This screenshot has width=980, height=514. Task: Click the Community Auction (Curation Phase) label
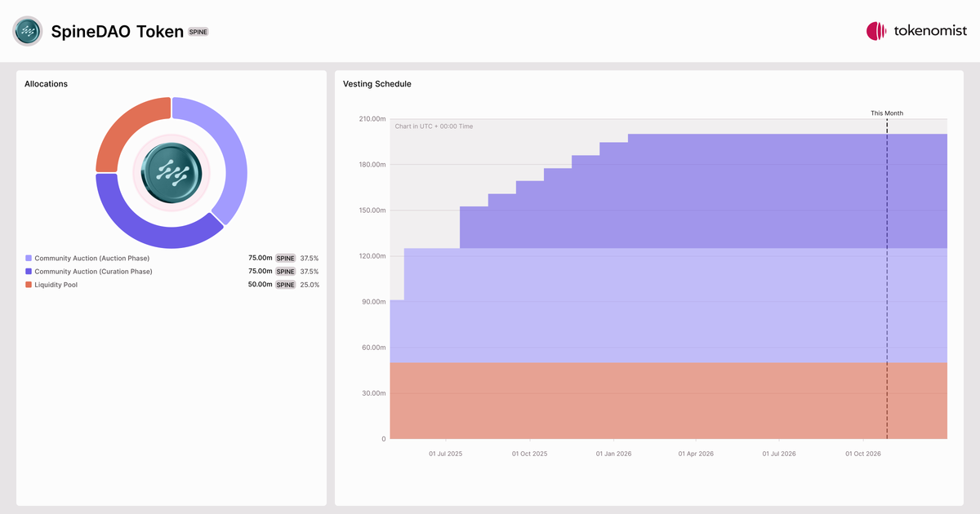point(93,271)
